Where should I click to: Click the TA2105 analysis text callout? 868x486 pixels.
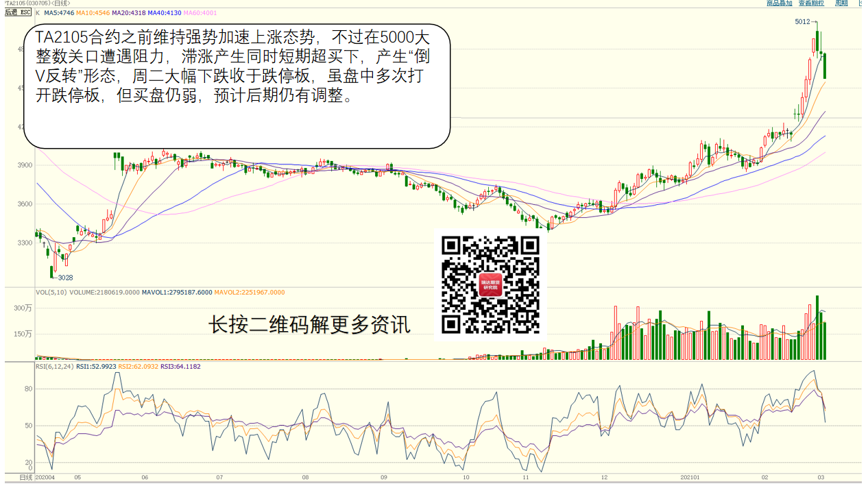pyautogui.click(x=237, y=86)
